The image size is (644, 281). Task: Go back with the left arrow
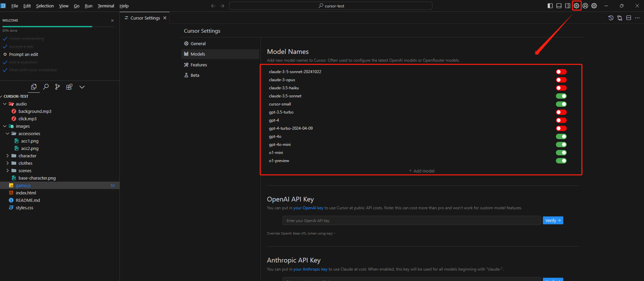pyautogui.click(x=213, y=6)
